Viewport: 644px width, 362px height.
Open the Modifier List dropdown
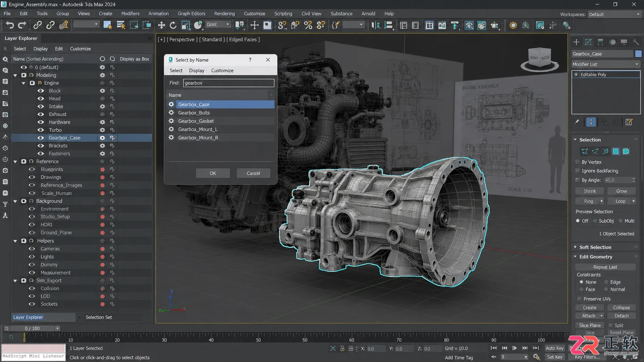(x=606, y=64)
